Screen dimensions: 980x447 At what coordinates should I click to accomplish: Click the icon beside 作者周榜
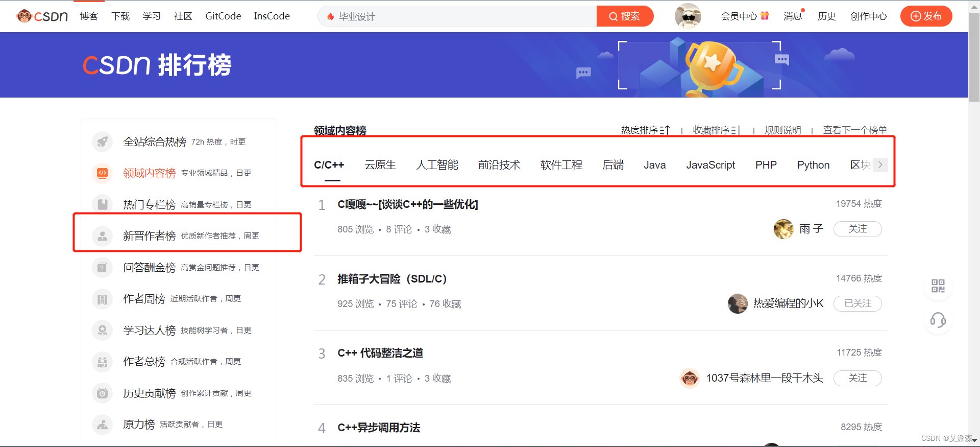103,299
